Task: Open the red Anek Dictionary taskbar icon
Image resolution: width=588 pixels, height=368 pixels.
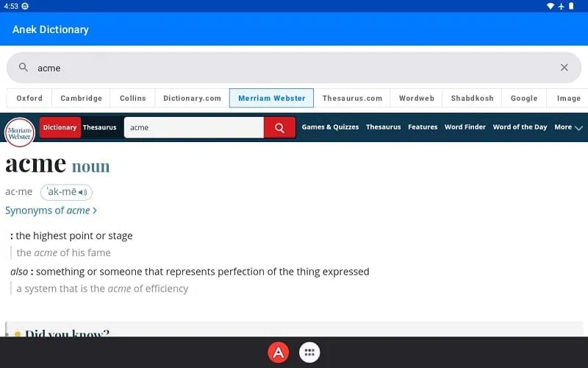Action: point(279,353)
